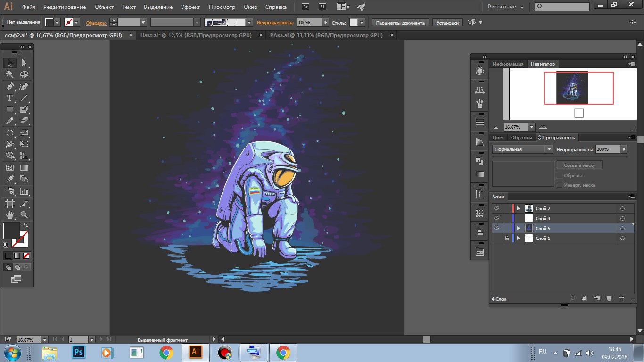This screenshot has width=644, height=362.
Task: Swap fill and stroke colors arrow
Action: click(x=25, y=226)
